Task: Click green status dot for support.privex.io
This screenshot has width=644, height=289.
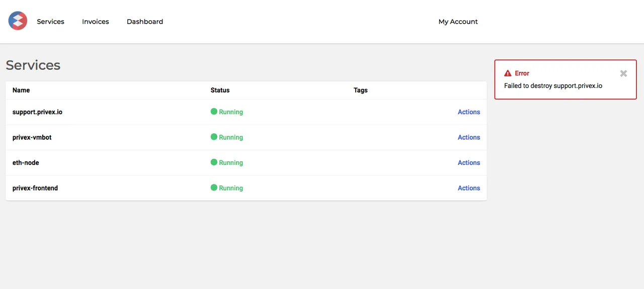Action: pyautogui.click(x=214, y=112)
